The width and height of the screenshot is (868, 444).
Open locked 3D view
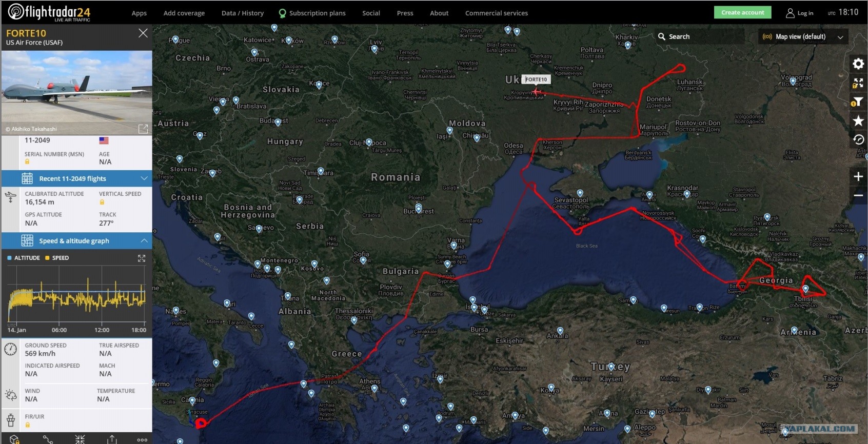14,439
